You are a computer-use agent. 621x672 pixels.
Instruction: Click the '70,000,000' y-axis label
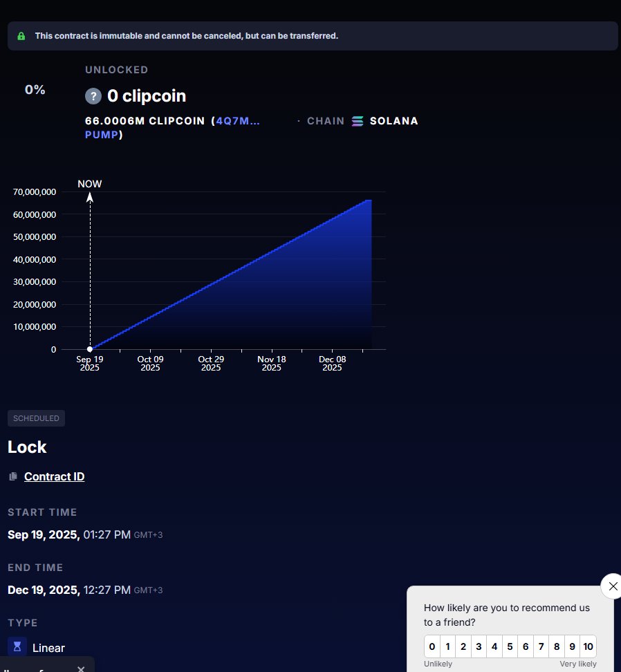coord(35,192)
